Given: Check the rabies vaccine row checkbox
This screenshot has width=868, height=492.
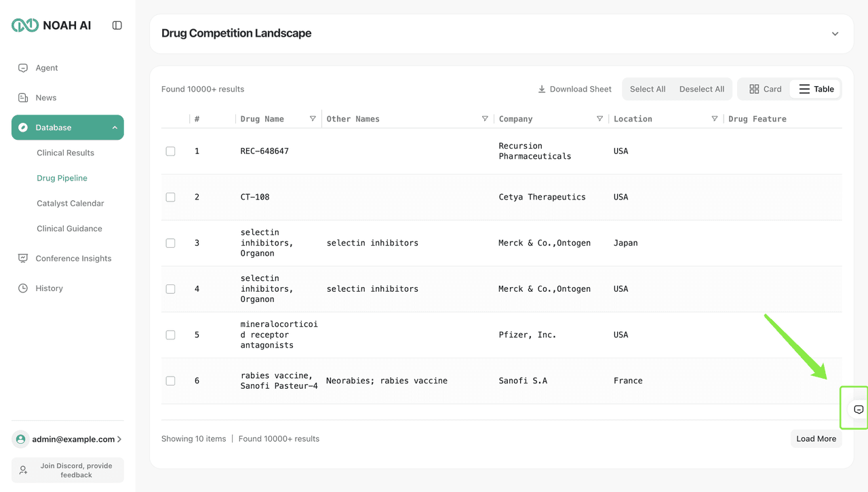Looking at the screenshot, I should (170, 381).
